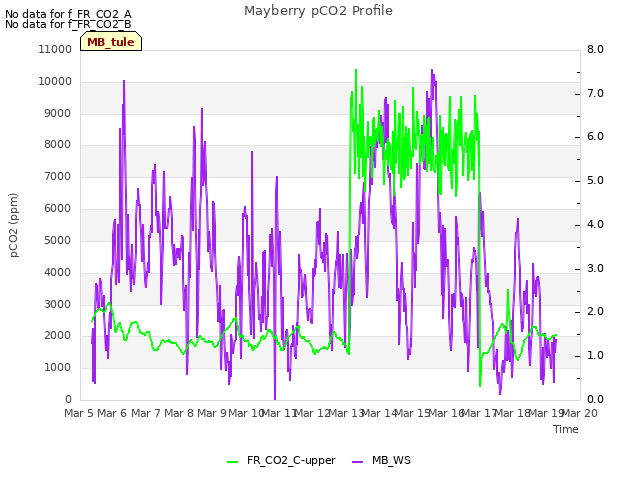The image size is (640, 480).
Task: Click the 7.0 right-axis tick label
Action: [x=595, y=93]
